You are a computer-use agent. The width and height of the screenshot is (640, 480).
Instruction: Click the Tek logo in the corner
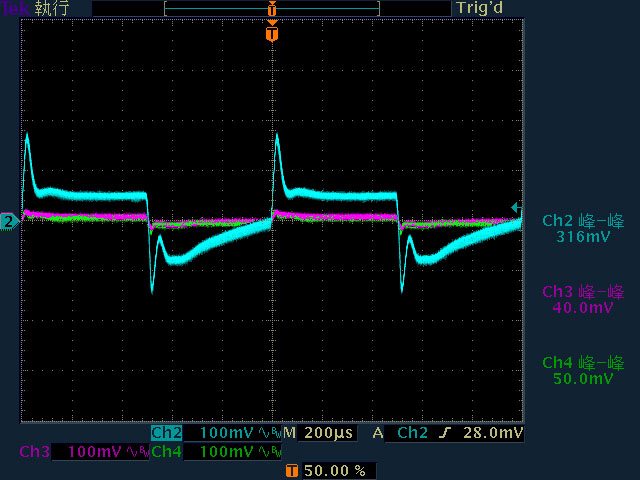(x=16, y=8)
